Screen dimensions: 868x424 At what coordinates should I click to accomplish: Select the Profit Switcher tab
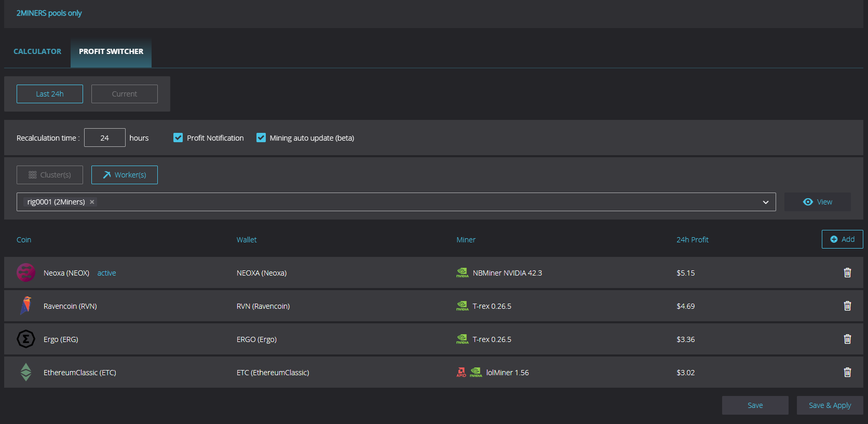point(111,51)
